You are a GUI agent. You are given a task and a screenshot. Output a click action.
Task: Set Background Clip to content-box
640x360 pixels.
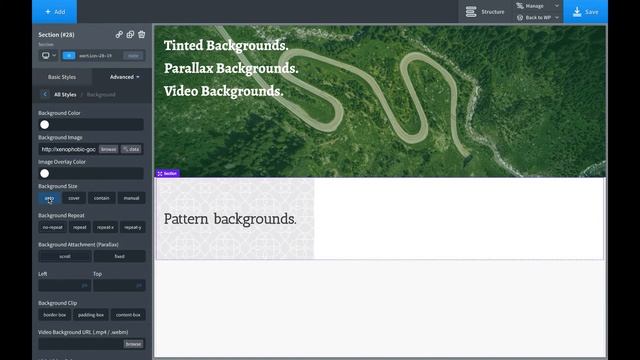point(128,315)
